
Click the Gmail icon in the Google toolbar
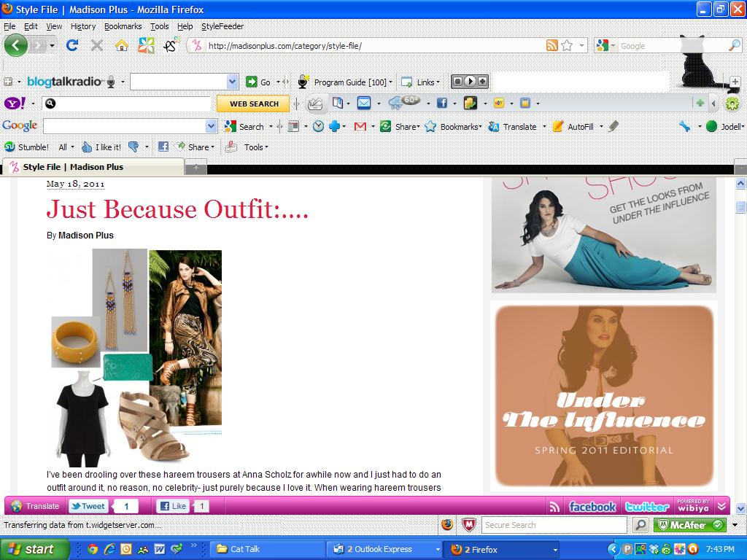coord(360,127)
